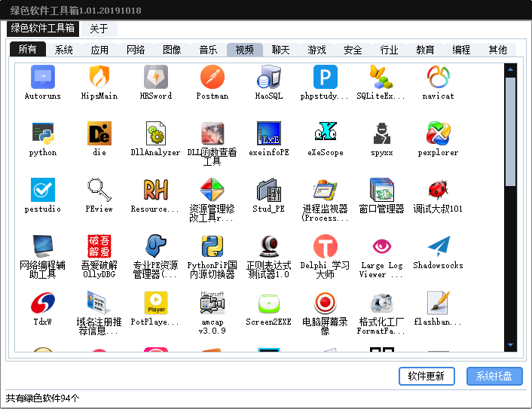Image resolution: width=532 pixels, height=409 pixels.
Task: Open the 其他 tab
Action: [x=498, y=50]
